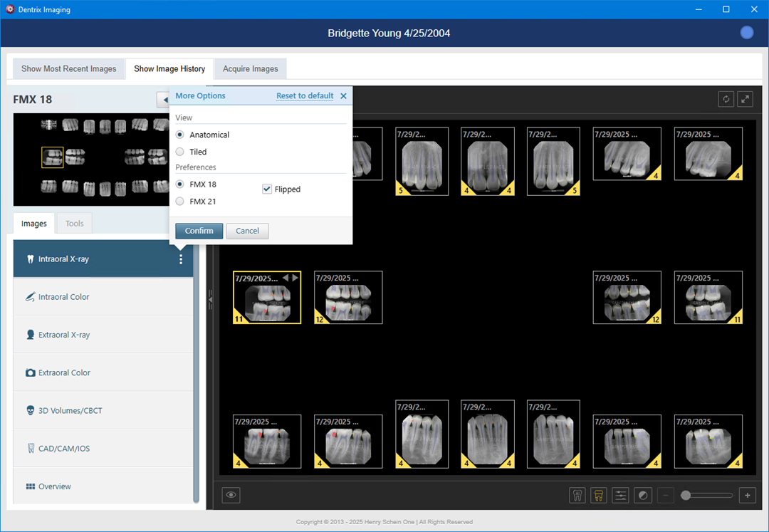This screenshot has height=532, width=769.
Task: Click the Cancel button in More Options
Action: click(247, 231)
